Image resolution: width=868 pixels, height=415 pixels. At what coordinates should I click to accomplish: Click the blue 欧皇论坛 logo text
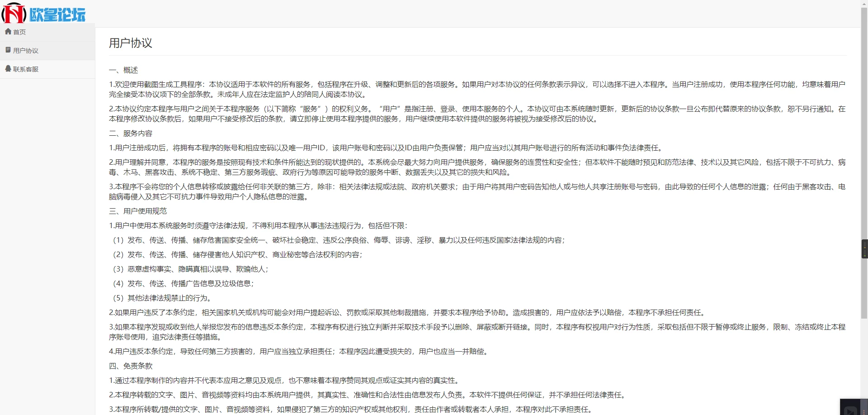click(57, 15)
